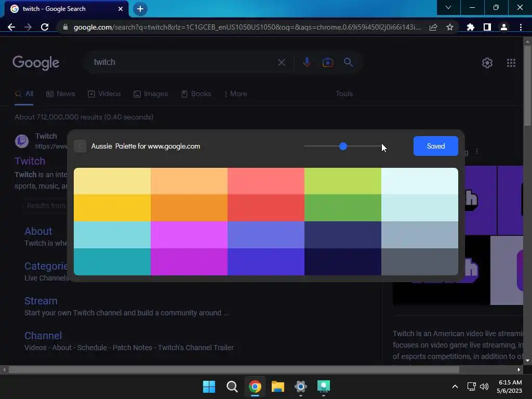The width and height of the screenshot is (532, 399).
Task: Pick the periwinkle blue swatch
Action: (265, 235)
